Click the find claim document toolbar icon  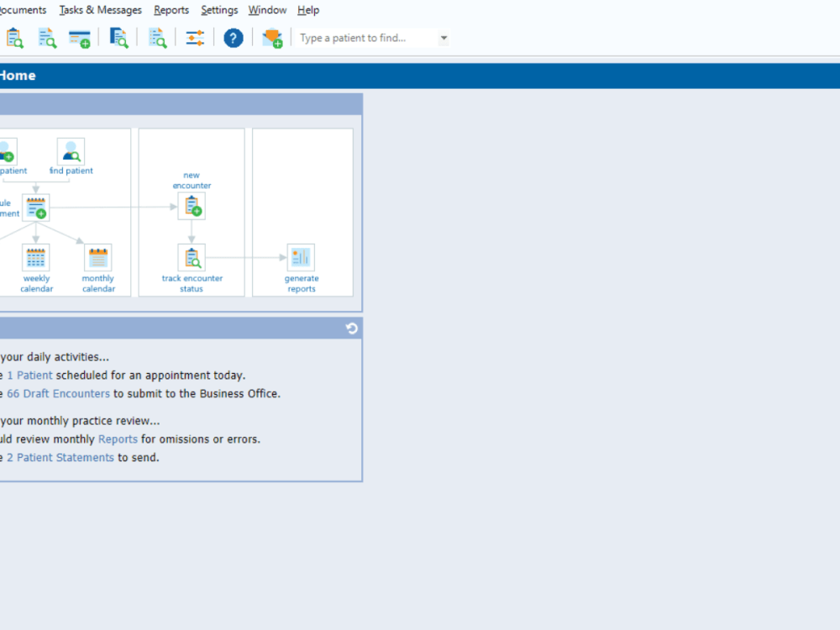pyautogui.click(x=47, y=38)
